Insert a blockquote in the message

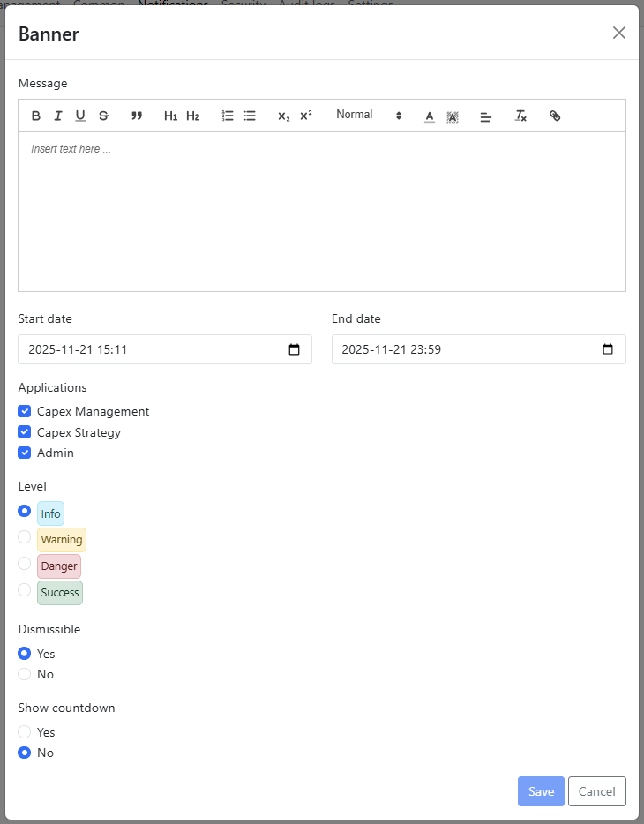point(137,116)
